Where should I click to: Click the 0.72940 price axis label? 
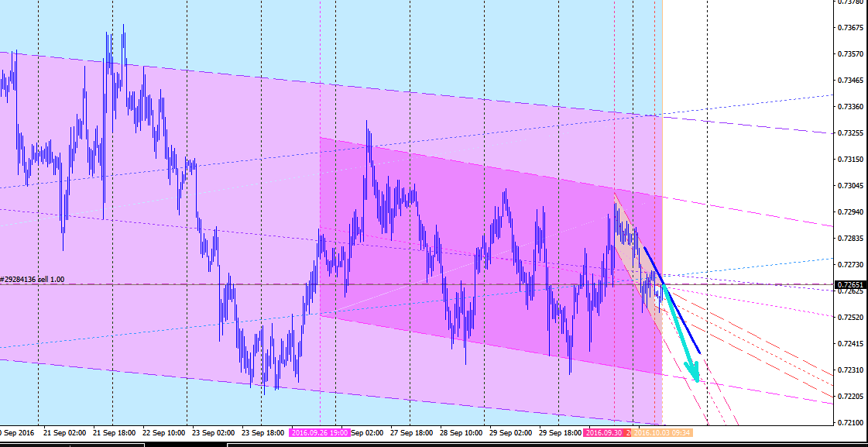click(849, 211)
